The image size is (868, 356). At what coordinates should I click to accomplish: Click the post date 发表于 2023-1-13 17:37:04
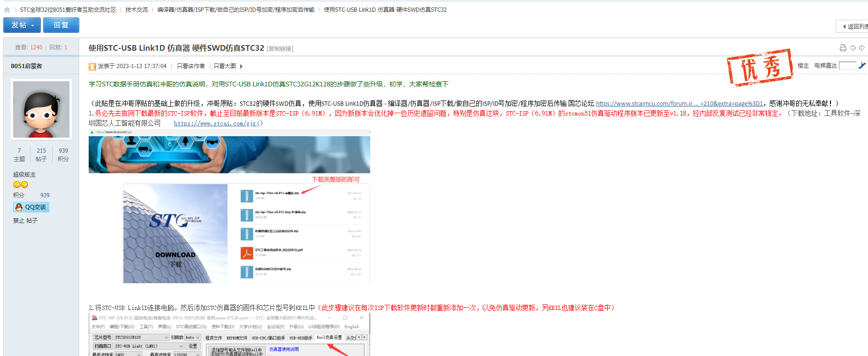click(x=132, y=66)
